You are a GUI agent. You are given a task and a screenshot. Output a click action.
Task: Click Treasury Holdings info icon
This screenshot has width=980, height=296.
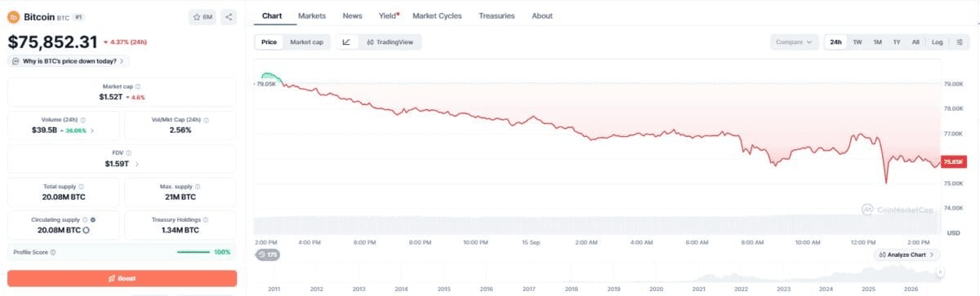[207, 219]
